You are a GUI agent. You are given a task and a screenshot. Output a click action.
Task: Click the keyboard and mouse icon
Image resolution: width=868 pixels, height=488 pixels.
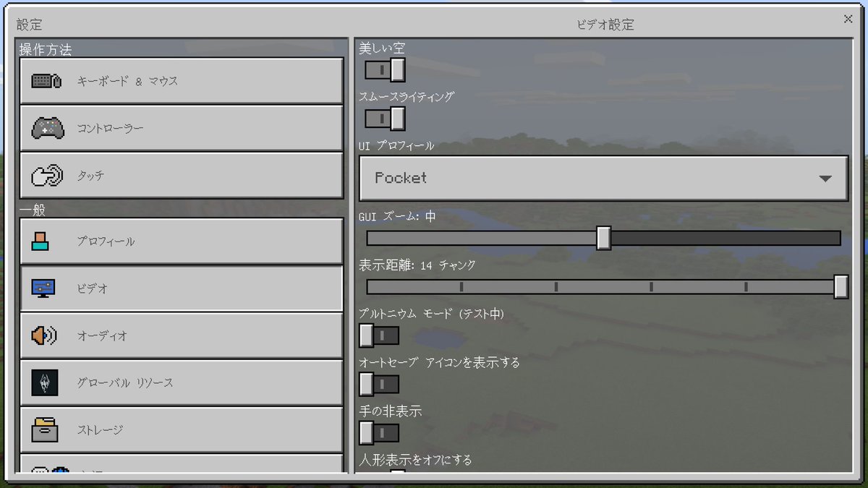coord(47,81)
